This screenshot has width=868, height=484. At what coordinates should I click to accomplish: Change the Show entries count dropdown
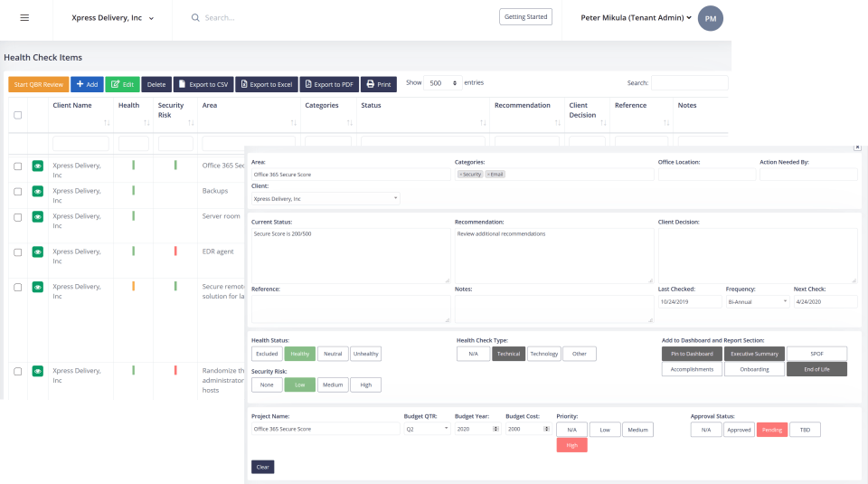point(443,83)
